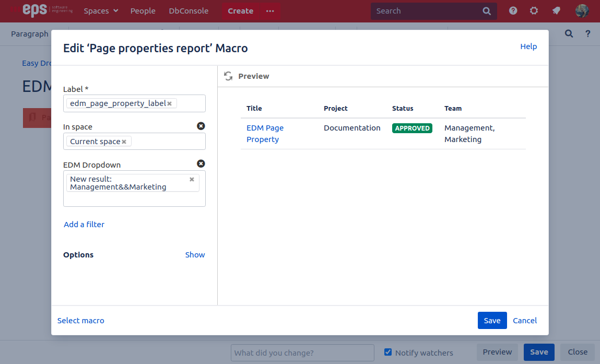Remove the In space filter
600x364 pixels.
coord(201,126)
